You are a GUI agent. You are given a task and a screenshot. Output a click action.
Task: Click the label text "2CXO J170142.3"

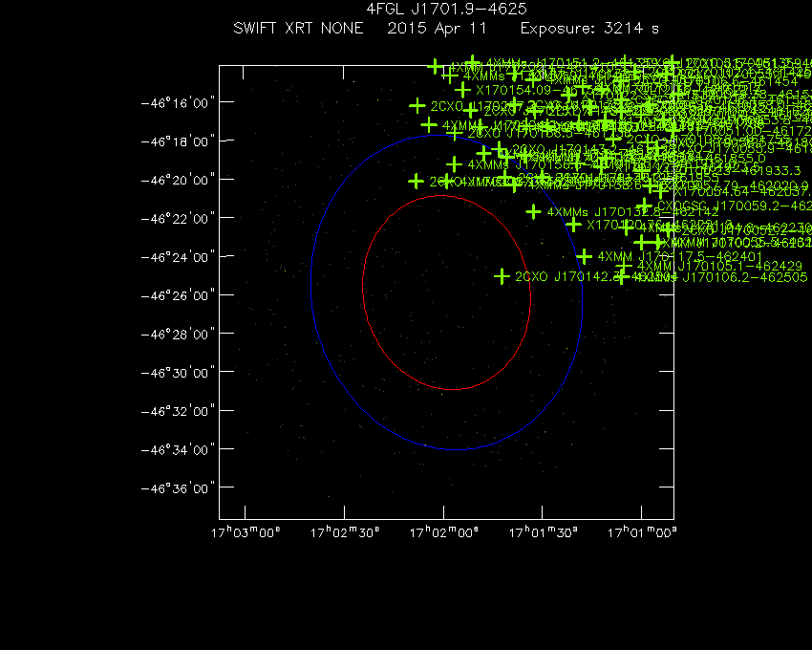click(x=566, y=276)
